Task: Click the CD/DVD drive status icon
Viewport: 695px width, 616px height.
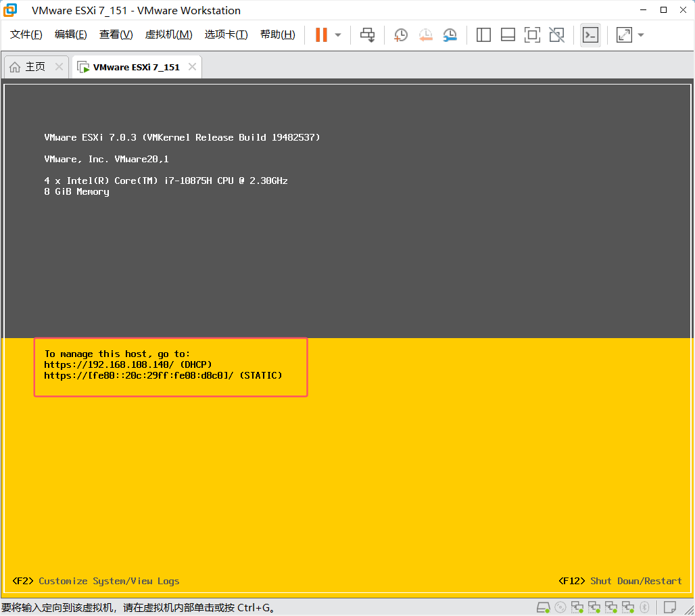Action: 560,607
